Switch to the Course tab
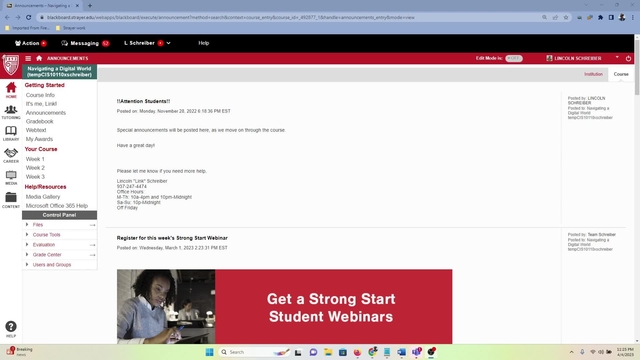This screenshot has height=360, width=640. (x=621, y=74)
